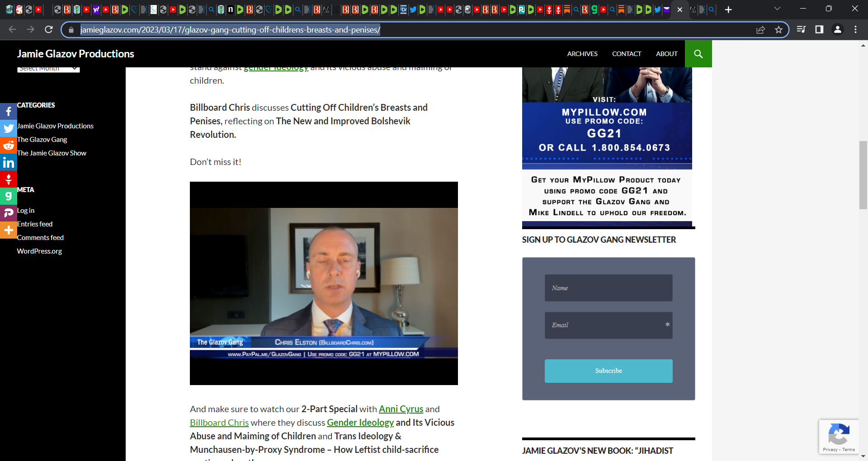Expand the tab search chevron

pyautogui.click(x=777, y=9)
